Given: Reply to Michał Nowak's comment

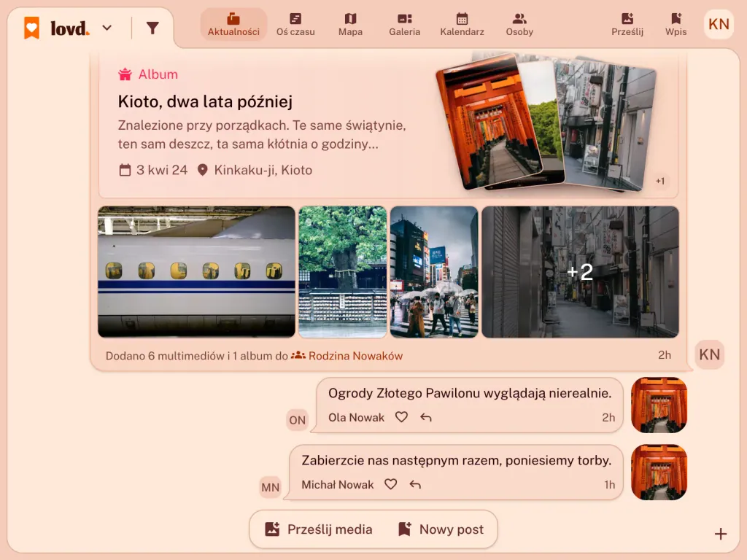Looking at the screenshot, I should 415,484.
